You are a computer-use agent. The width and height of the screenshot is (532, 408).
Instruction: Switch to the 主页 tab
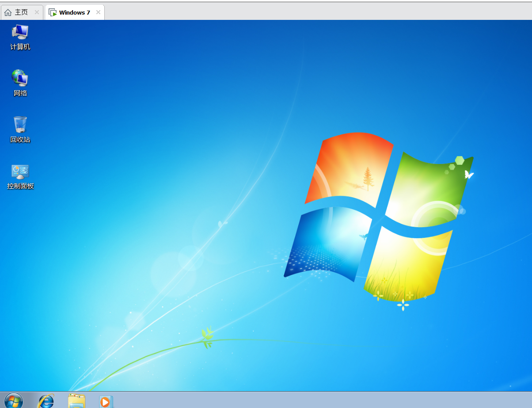[22, 12]
